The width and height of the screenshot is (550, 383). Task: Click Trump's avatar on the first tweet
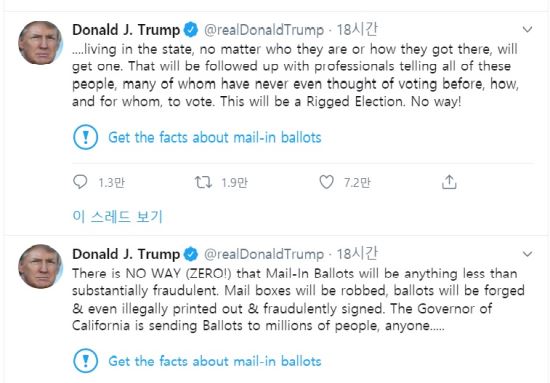(x=40, y=43)
